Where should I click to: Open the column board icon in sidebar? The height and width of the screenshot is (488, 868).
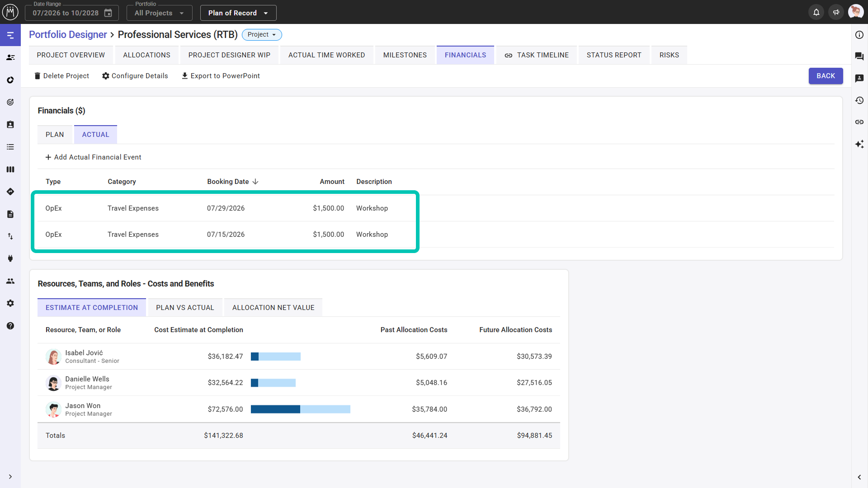(10, 169)
